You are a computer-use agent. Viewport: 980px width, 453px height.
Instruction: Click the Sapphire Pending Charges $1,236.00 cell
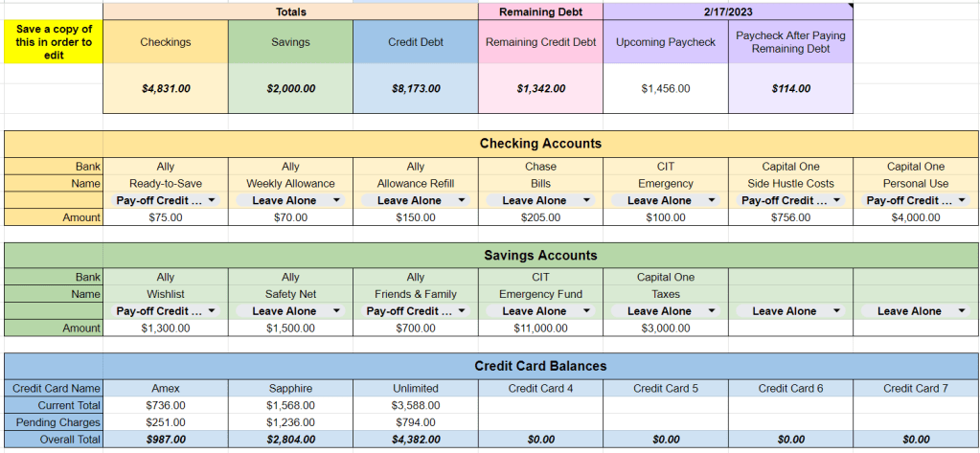click(290, 422)
